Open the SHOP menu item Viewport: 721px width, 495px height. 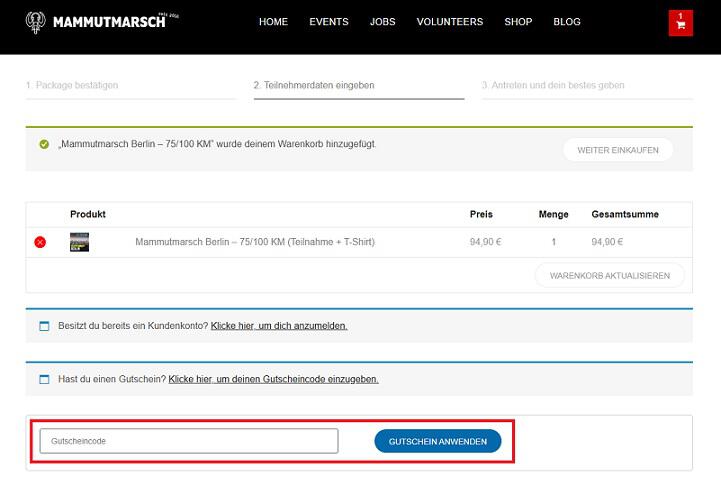(518, 22)
